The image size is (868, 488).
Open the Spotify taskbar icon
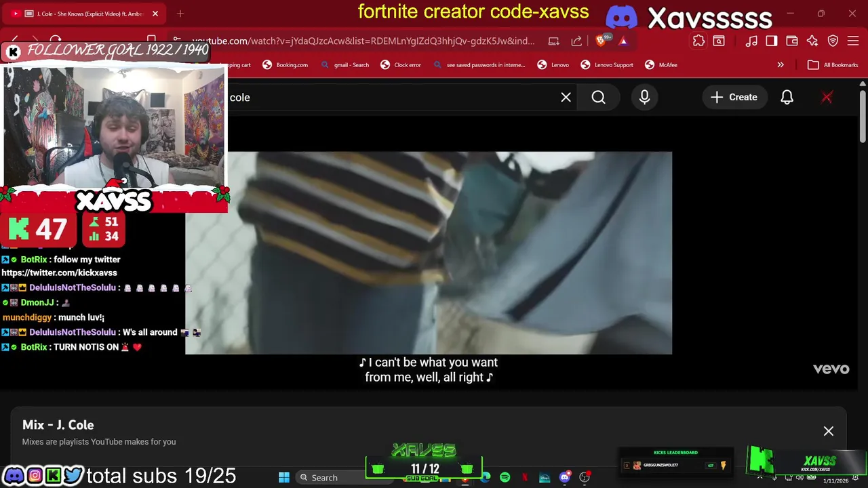tap(505, 477)
